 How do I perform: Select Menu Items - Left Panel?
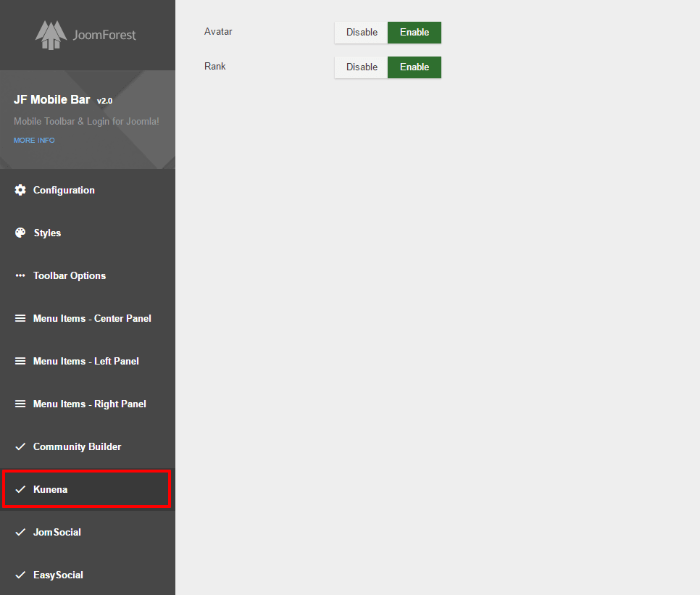pos(88,361)
